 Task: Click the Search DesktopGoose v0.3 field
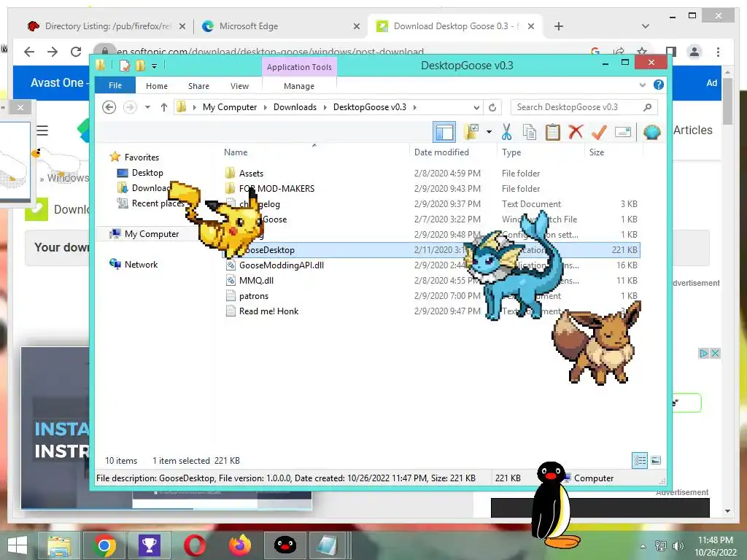tap(584, 107)
